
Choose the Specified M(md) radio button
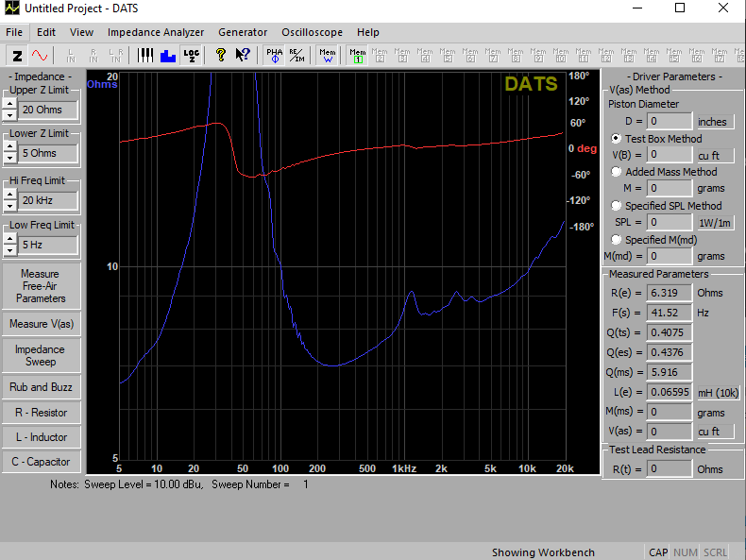point(616,239)
